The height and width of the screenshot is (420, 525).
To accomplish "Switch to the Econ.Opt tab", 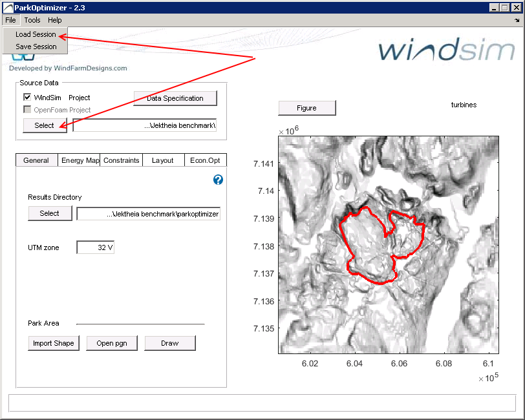I will tap(205, 160).
